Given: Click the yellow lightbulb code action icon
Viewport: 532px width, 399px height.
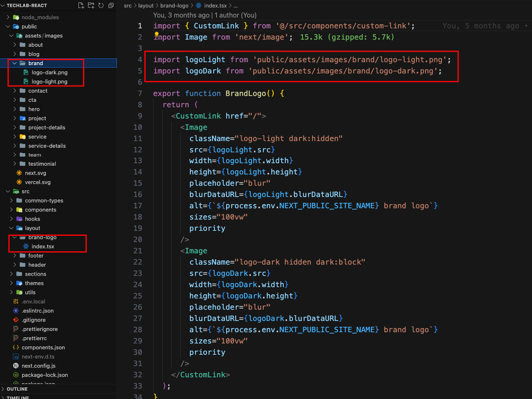Looking at the screenshot, I should click(157, 35).
